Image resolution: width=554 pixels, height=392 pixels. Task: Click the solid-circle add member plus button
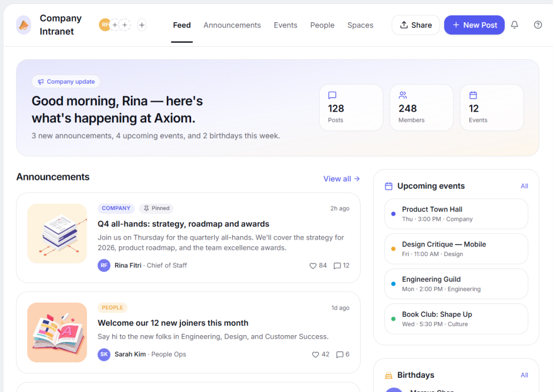coord(142,25)
